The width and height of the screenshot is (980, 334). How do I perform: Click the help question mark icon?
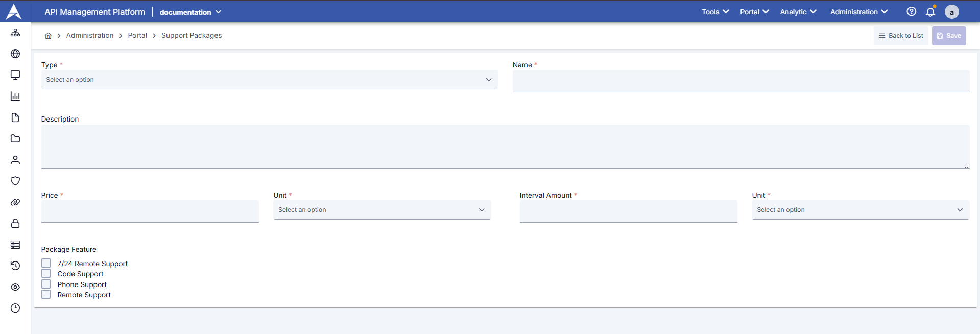point(911,12)
